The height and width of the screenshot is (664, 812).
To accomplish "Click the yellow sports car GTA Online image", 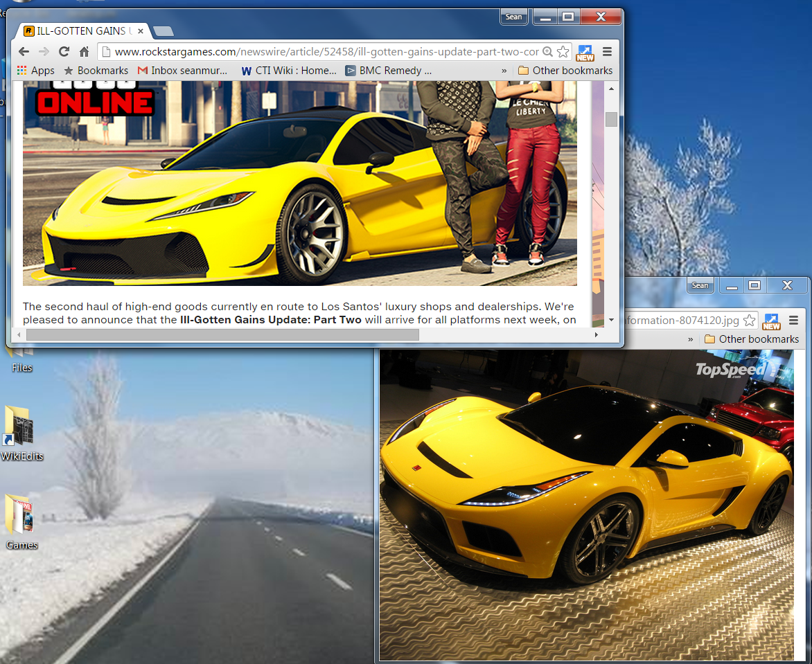I will pos(300,183).
